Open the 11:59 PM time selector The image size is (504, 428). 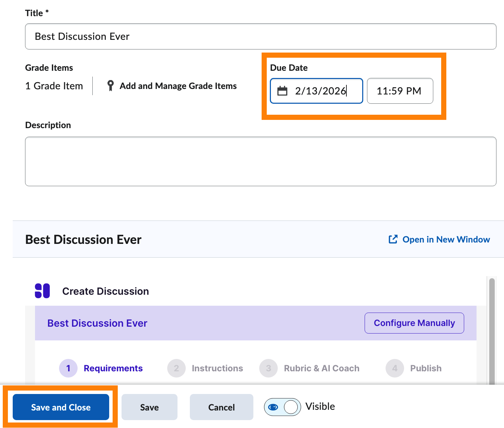[x=400, y=91]
